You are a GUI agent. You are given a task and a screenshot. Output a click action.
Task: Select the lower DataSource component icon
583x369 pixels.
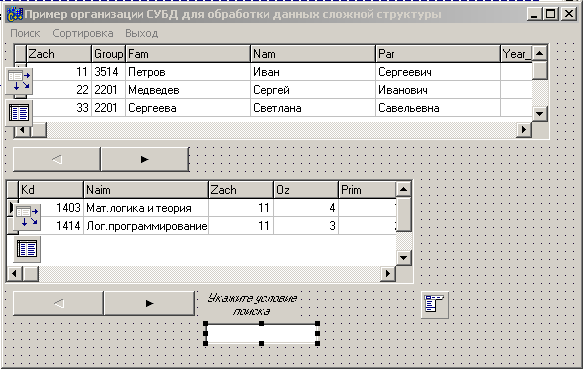(27, 217)
